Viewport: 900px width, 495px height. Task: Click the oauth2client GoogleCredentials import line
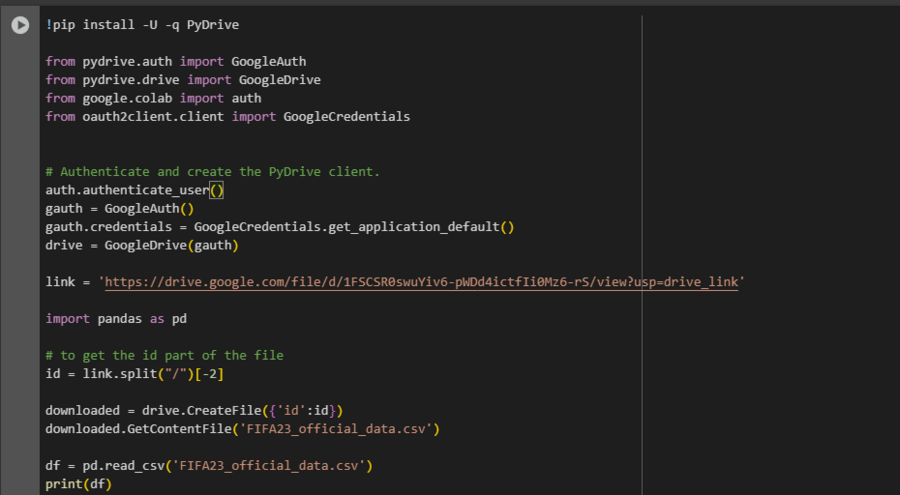(x=227, y=116)
